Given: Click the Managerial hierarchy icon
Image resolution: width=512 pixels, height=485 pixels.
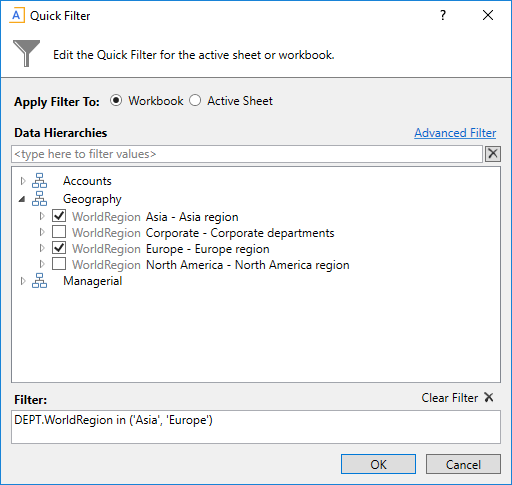Looking at the screenshot, I should (39, 281).
